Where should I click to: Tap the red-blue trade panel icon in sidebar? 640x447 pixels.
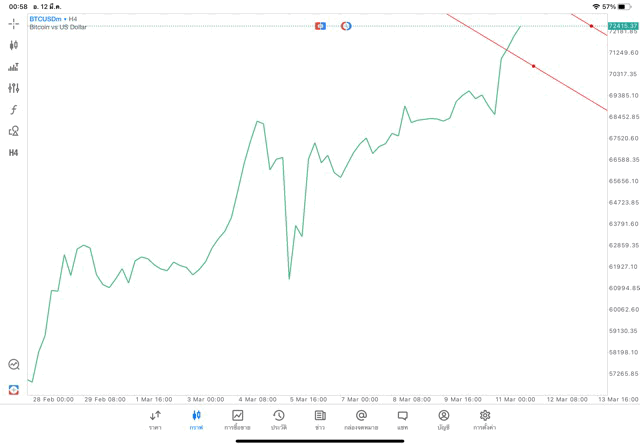click(13, 389)
